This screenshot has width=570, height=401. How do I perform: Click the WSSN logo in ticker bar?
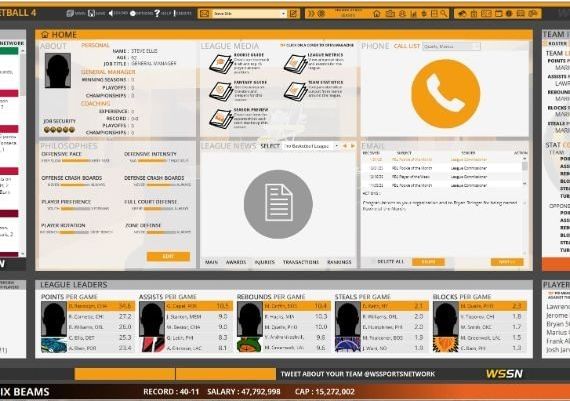[x=504, y=374]
